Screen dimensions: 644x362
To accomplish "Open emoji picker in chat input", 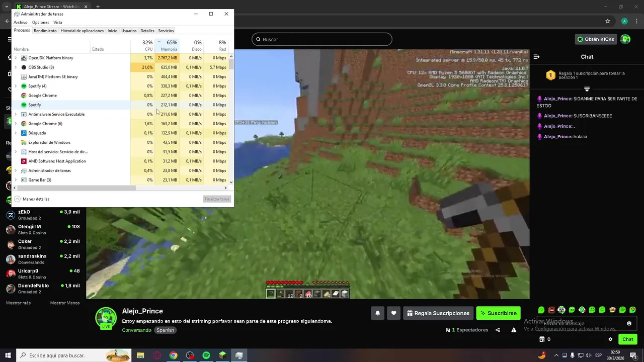I will pyautogui.click(x=629, y=323).
